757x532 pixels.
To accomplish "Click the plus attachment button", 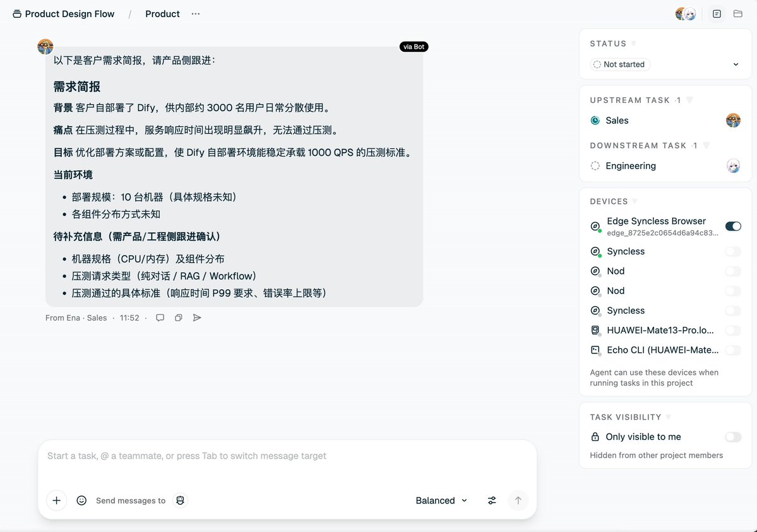I will tap(56, 500).
